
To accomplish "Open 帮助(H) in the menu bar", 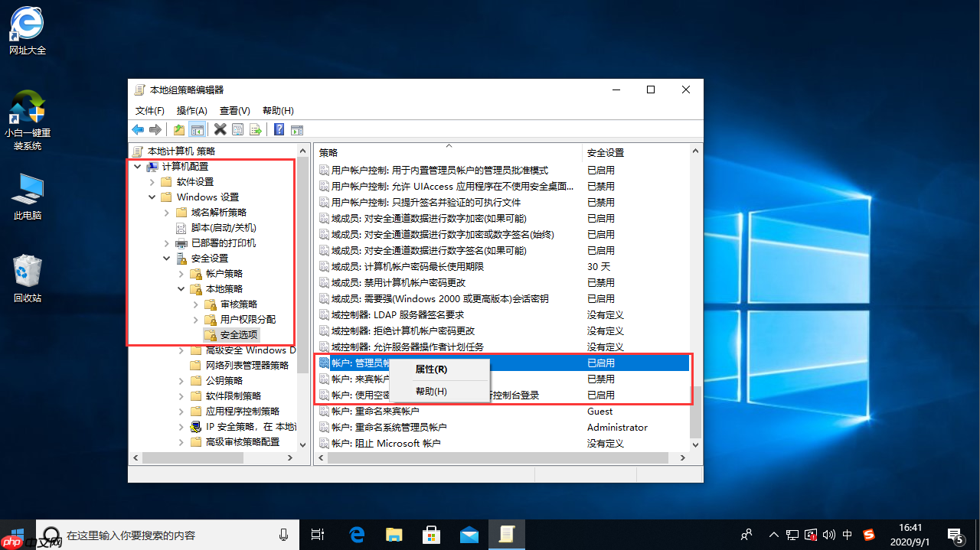I will coord(278,111).
